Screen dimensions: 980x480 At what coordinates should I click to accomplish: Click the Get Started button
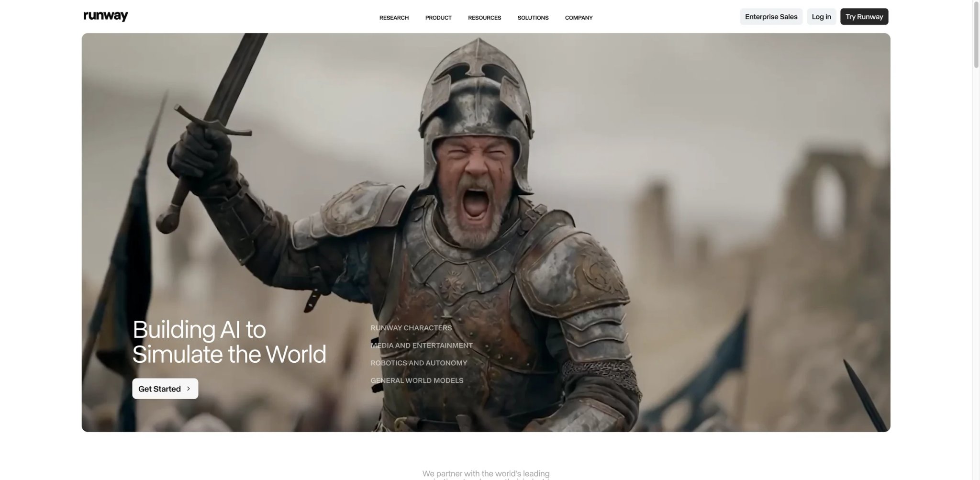tap(165, 389)
